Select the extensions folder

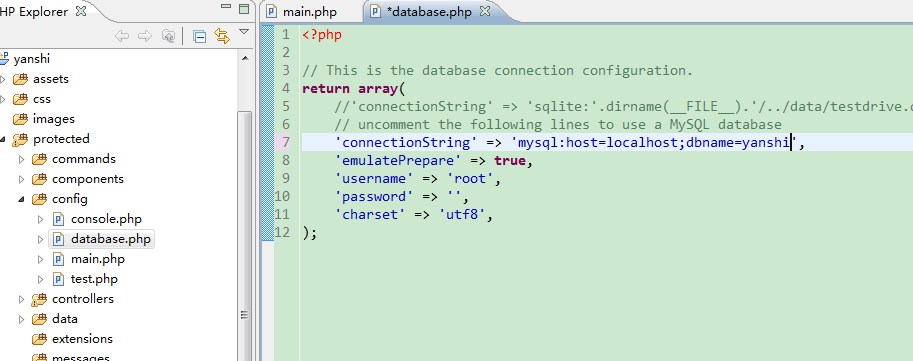[x=82, y=339]
